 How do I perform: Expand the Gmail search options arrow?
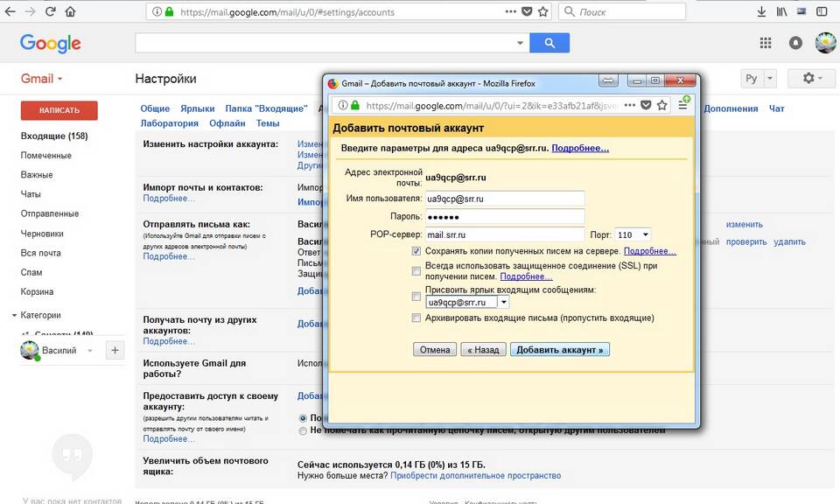[520, 43]
